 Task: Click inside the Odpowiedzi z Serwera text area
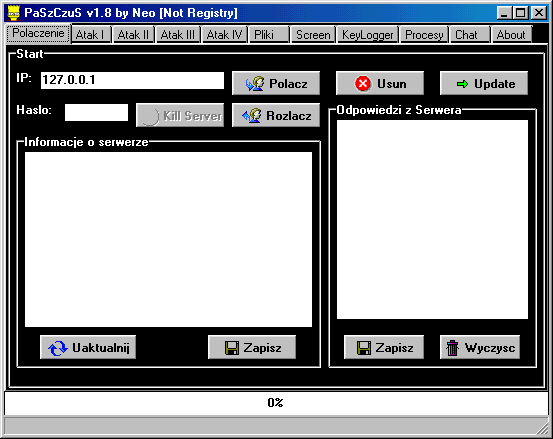(x=432, y=220)
